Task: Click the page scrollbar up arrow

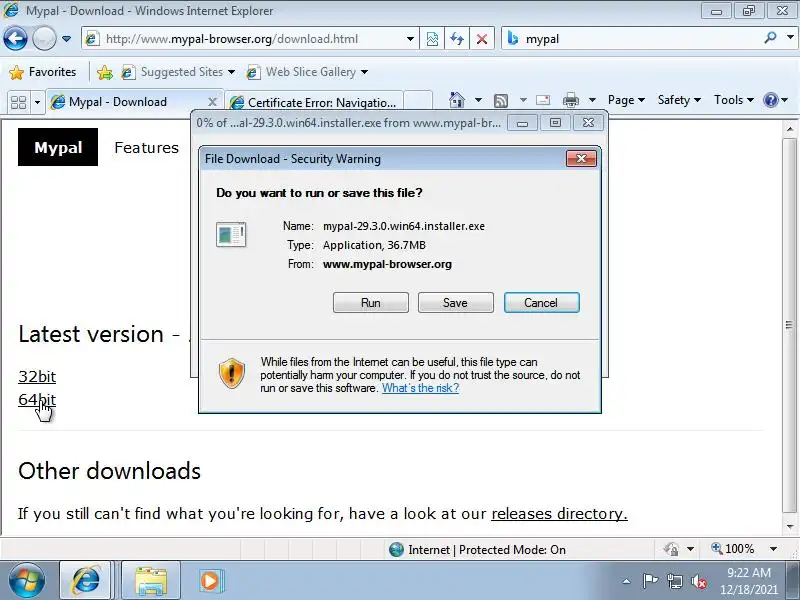Action: pyautogui.click(x=790, y=129)
